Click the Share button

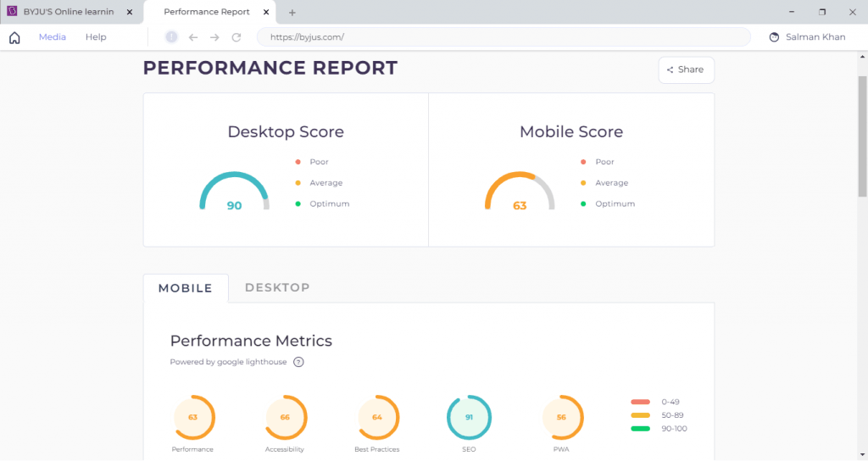pyautogui.click(x=686, y=70)
